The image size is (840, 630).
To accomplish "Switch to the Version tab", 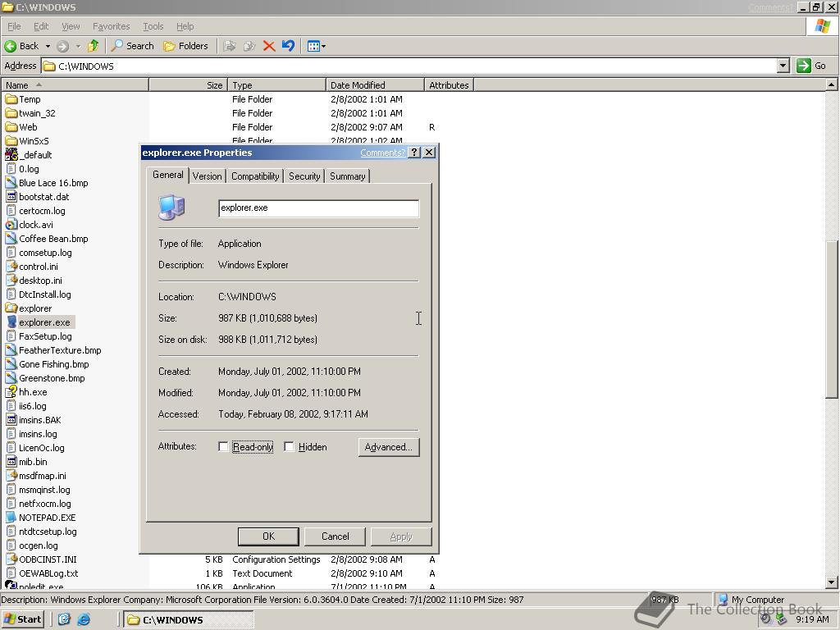I will coord(208,176).
